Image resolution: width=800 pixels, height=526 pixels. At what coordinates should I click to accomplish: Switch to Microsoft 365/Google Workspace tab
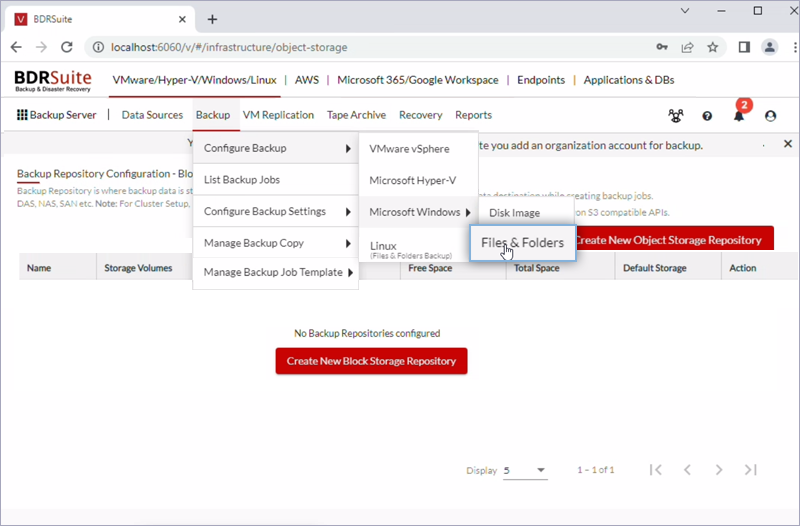[417, 80]
